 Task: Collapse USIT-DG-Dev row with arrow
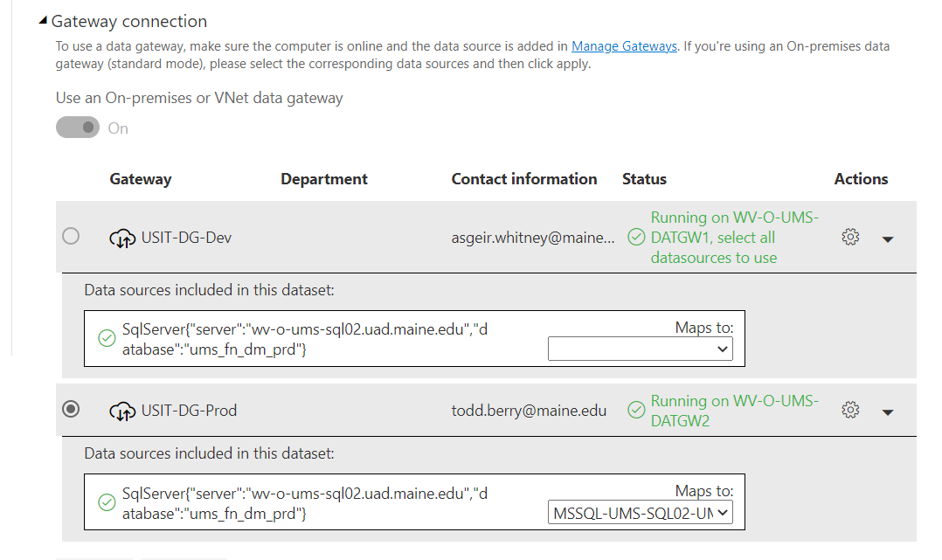[x=888, y=239]
